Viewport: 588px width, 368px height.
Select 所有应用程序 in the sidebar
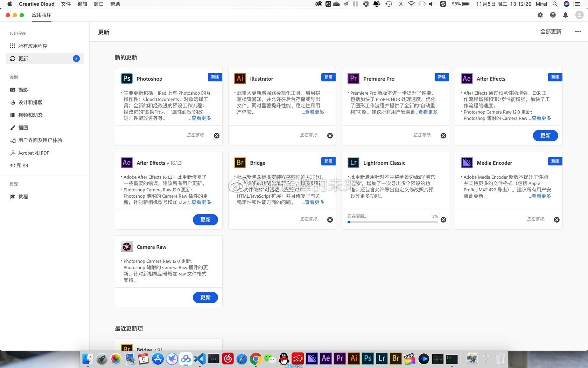coord(45,46)
